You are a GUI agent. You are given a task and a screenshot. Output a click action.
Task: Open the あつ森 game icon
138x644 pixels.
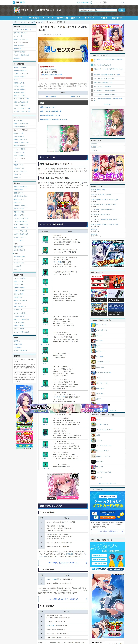click(x=93, y=435)
